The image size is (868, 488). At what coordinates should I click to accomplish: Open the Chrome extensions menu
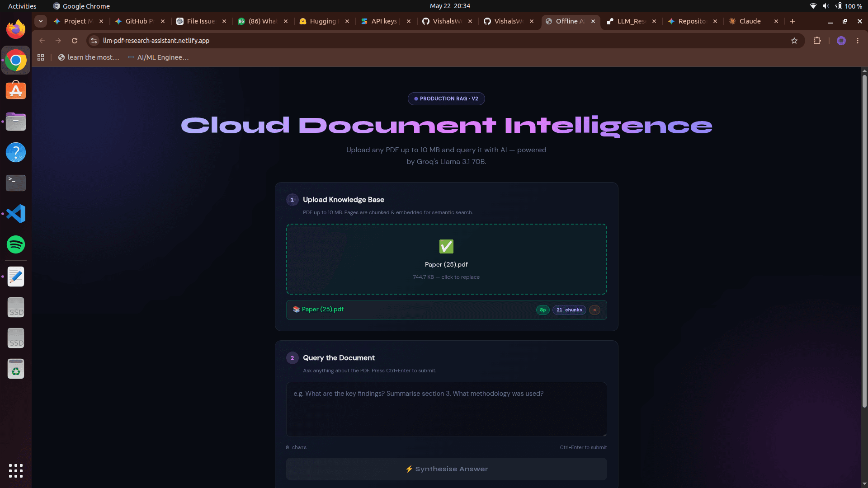(x=817, y=41)
